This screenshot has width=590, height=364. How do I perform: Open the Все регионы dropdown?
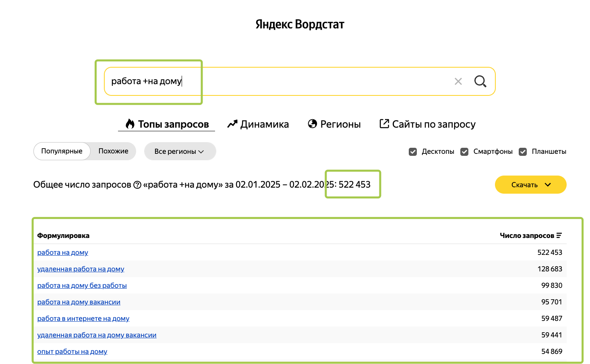(180, 151)
